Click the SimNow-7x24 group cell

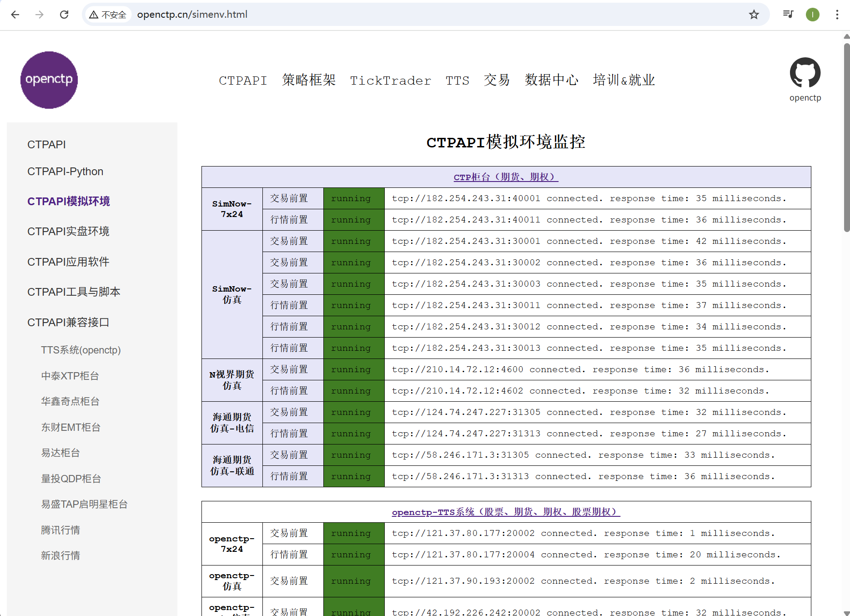pos(232,209)
